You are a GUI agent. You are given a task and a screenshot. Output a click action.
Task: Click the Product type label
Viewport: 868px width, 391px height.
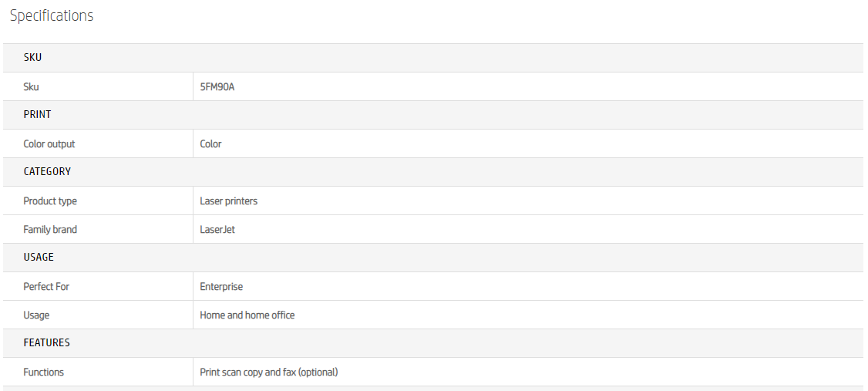pos(50,201)
